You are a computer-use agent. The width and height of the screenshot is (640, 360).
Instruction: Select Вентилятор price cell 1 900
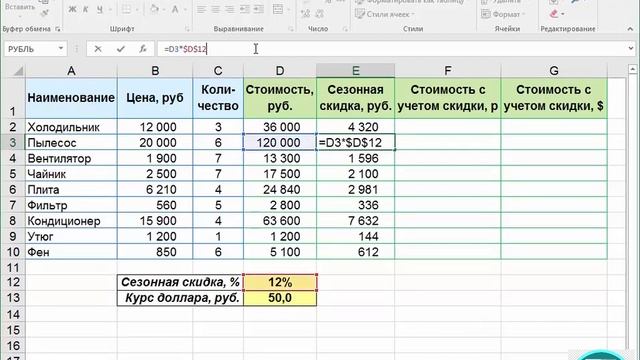155,158
